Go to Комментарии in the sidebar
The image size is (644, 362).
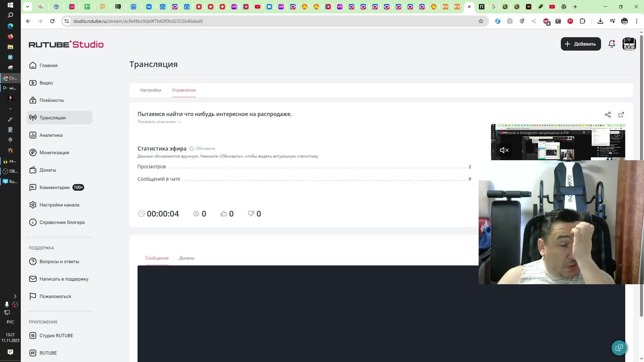tap(54, 187)
